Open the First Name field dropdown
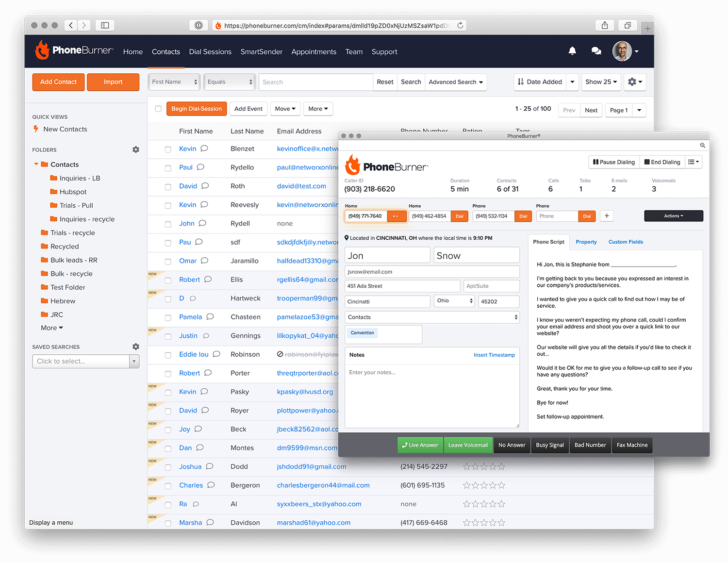This screenshot has height=563, width=728. pos(174,82)
